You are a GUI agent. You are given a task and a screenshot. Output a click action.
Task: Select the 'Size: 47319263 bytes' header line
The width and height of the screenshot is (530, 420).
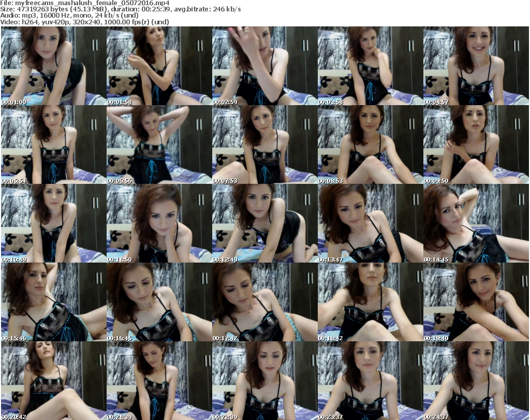tap(121, 9)
